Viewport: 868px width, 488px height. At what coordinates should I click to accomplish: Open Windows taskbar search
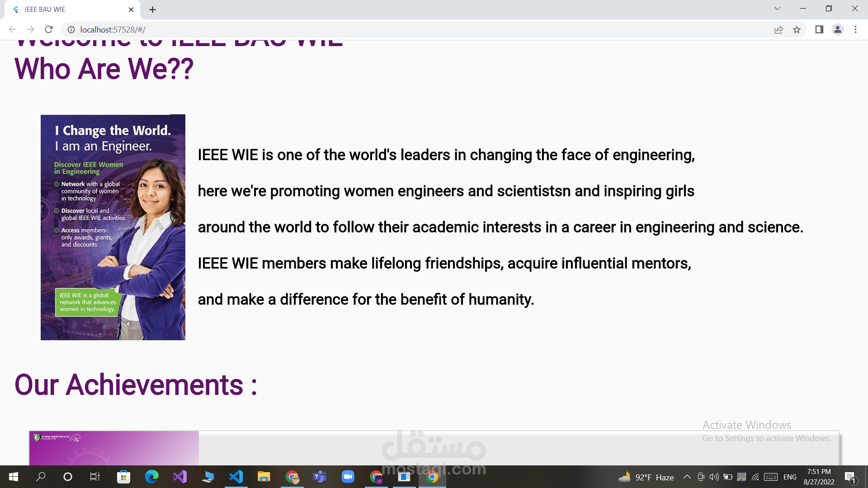click(41, 477)
